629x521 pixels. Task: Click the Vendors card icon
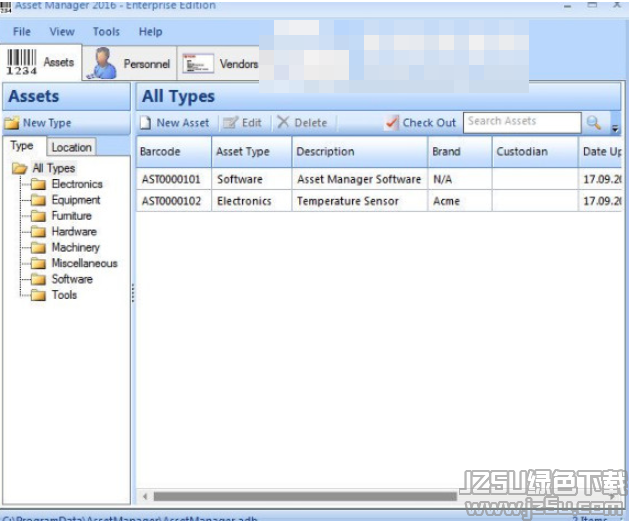tap(198, 63)
